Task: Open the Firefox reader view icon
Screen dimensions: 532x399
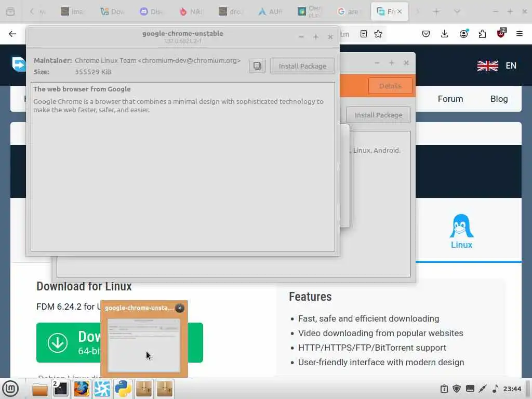Action: 363,34
